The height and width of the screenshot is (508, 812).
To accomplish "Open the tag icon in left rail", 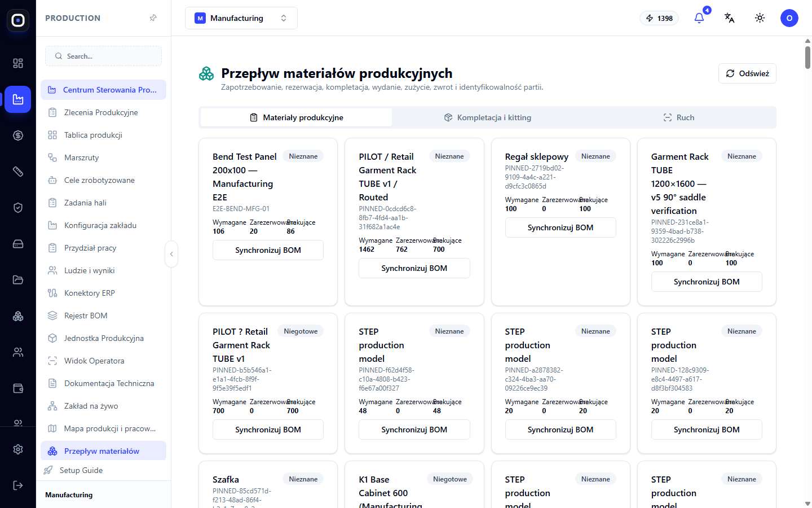I will pos(18,172).
